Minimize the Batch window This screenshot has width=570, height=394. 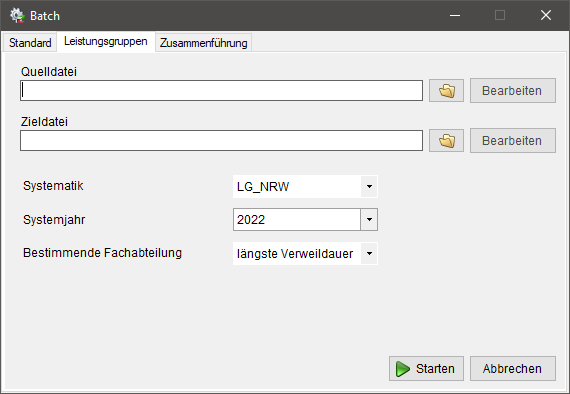click(x=455, y=15)
